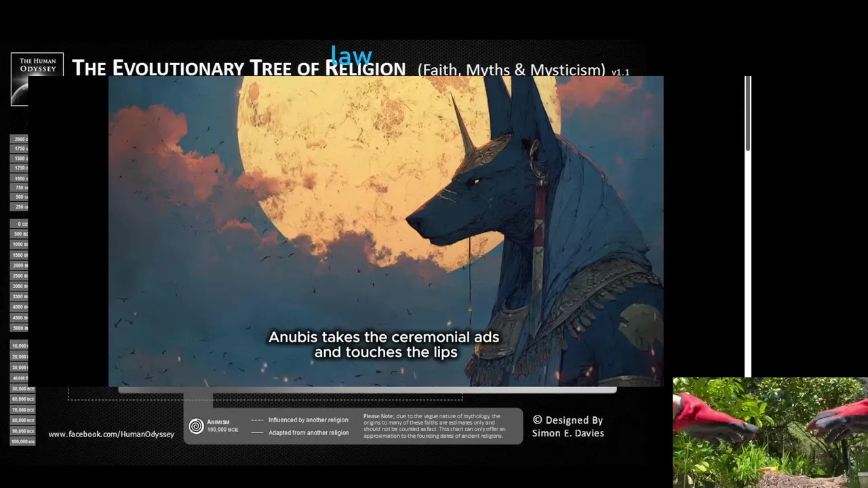868x488 pixels.
Task: Click the Animism spiral icon
Action: (x=196, y=426)
